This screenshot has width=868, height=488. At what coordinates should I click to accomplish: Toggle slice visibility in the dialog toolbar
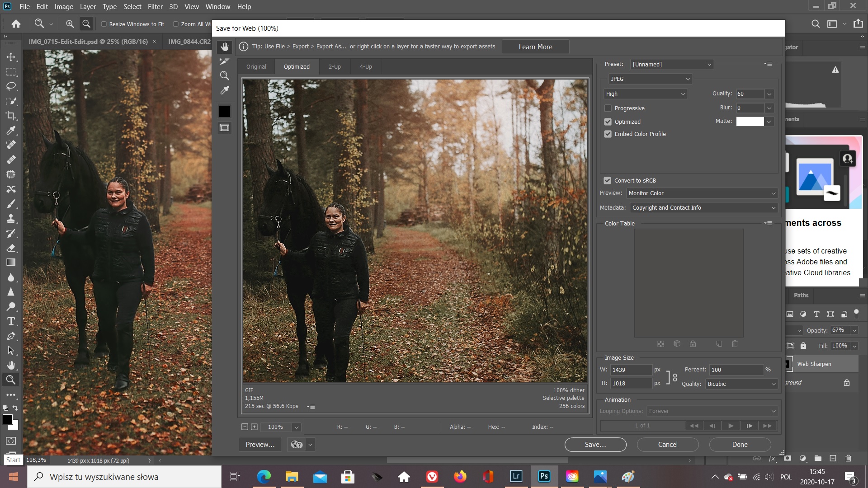pos(224,127)
